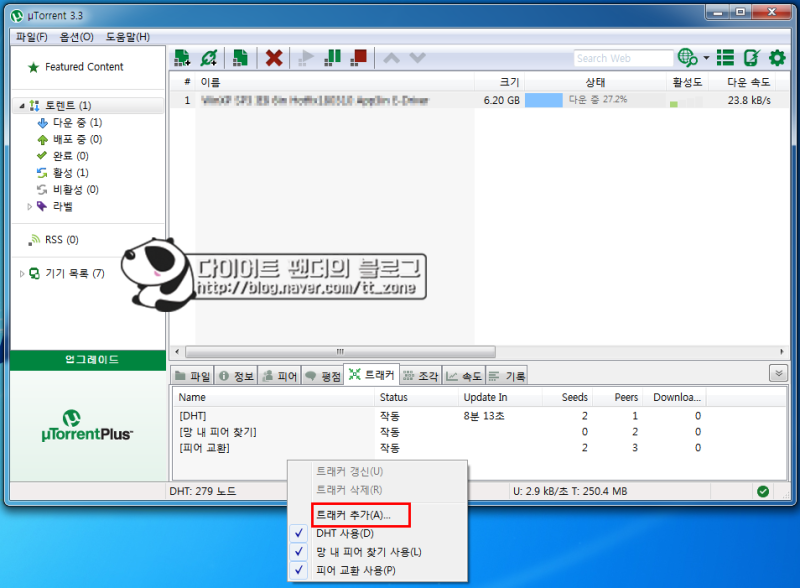Image resolution: width=800 pixels, height=588 pixels.
Task: Select the [망 내 피어 찾기] row
Action: click(439, 432)
